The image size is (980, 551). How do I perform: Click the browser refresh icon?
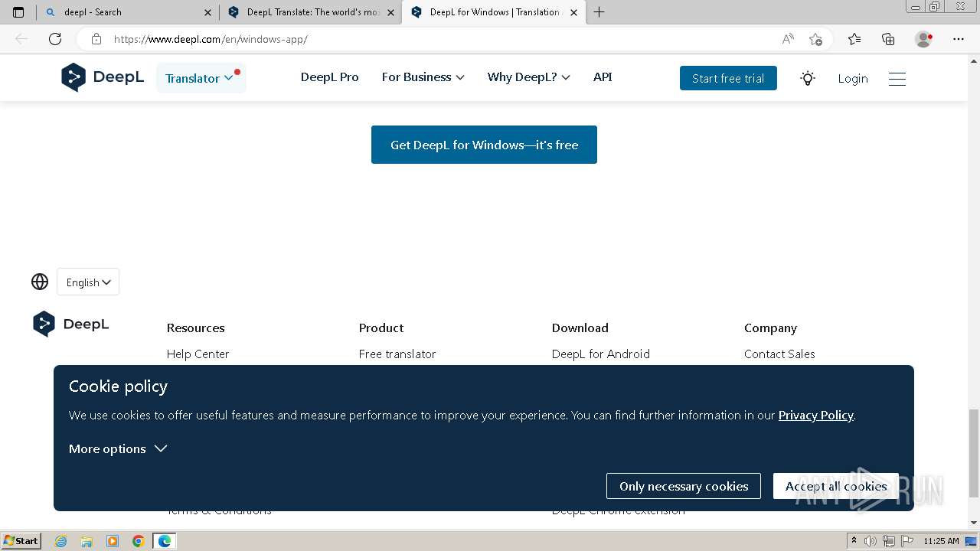coord(55,39)
